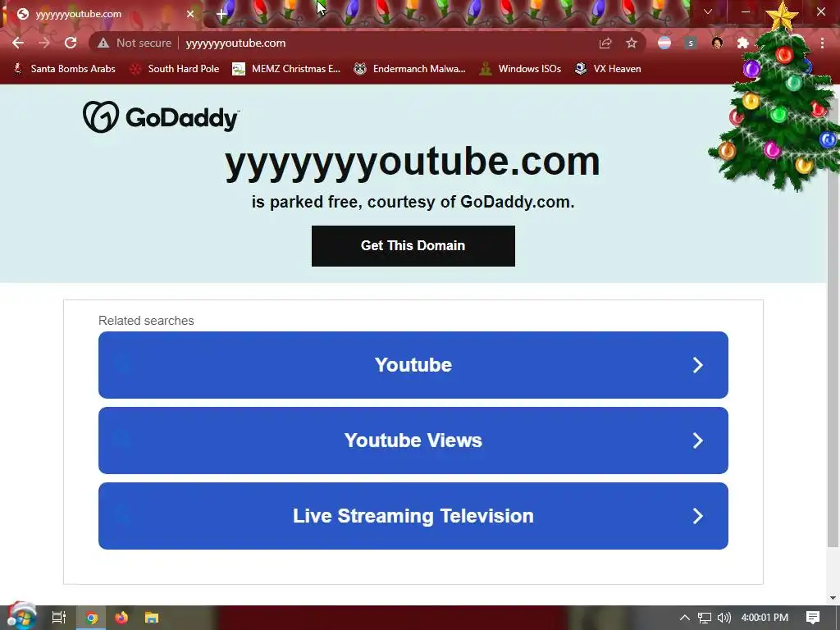Open the tab search dropdown arrow
Viewport: 840px width, 630px height.
point(708,11)
